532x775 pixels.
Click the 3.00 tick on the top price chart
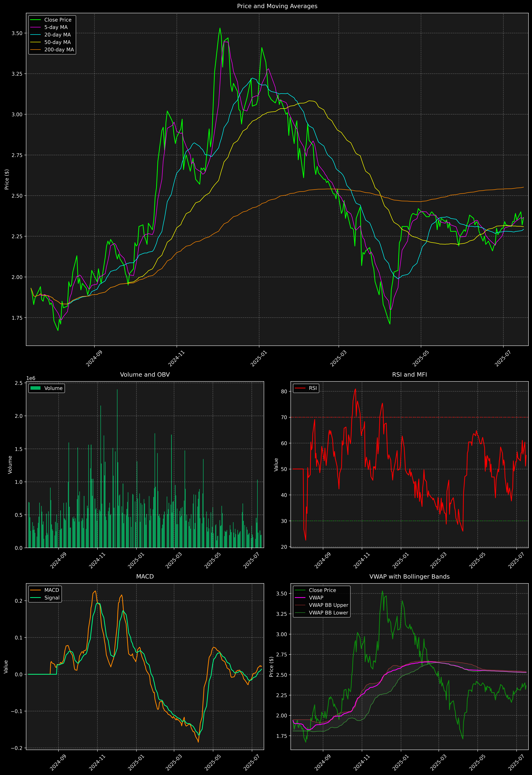(x=17, y=114)
